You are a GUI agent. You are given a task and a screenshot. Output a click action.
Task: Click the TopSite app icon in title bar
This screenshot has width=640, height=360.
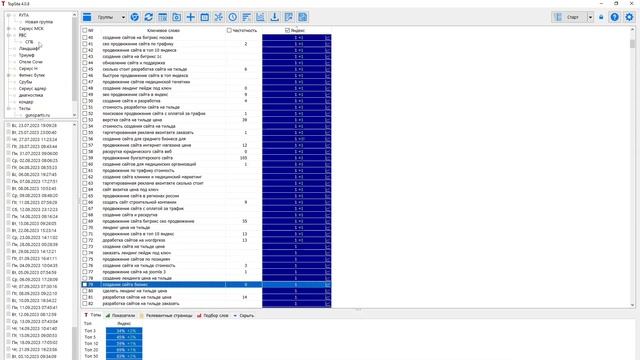click(x=4, y=3)
